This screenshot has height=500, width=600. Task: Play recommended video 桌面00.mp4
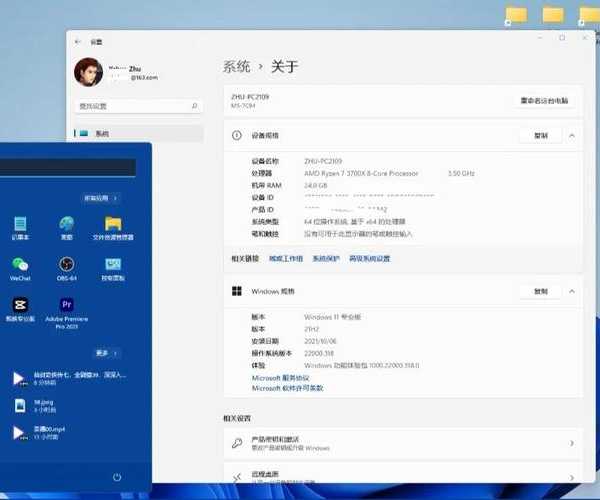coord(38,432)
